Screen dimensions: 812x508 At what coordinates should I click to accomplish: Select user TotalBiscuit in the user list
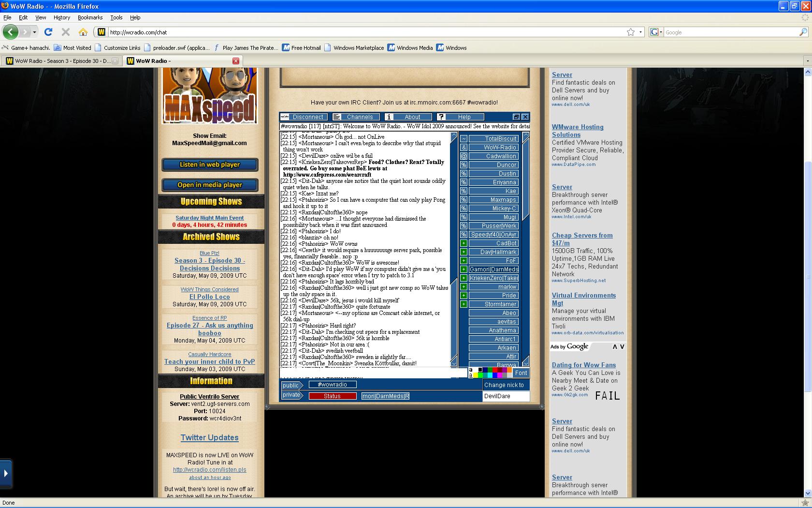click(493, 139)
